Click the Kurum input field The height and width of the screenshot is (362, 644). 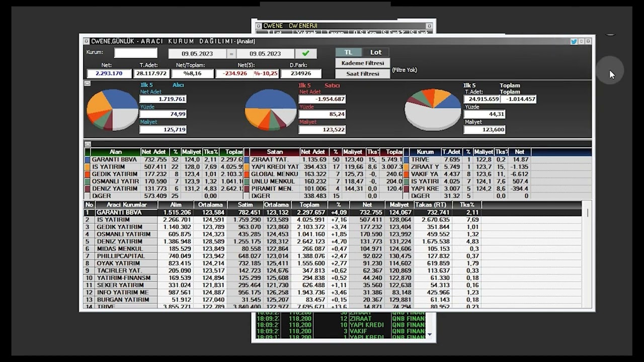coord(136,53)
